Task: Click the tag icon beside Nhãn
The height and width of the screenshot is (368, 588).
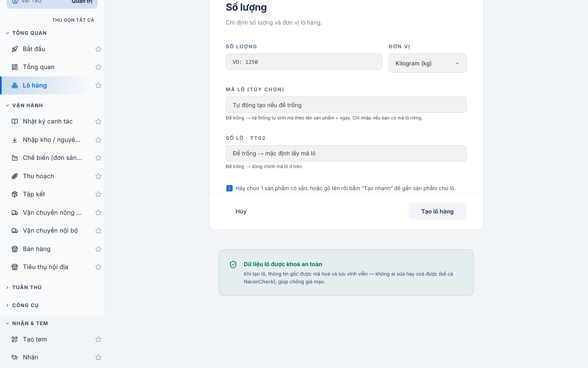Action: (x=15, y=357)
